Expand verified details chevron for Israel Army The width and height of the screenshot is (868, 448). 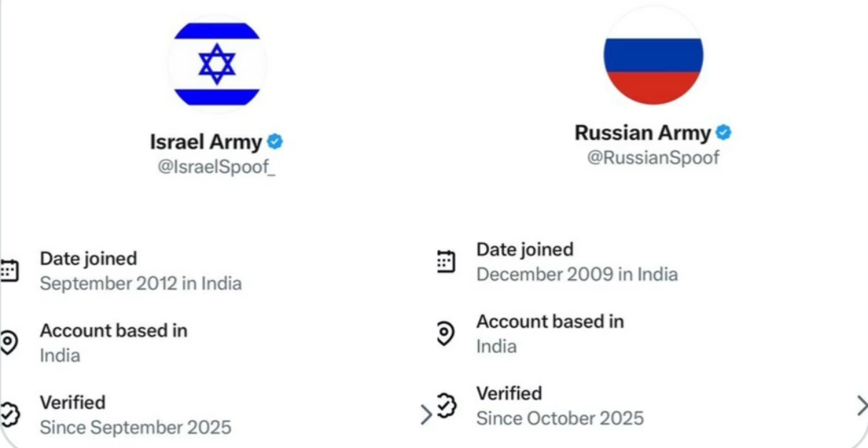(x=426, y=415)
